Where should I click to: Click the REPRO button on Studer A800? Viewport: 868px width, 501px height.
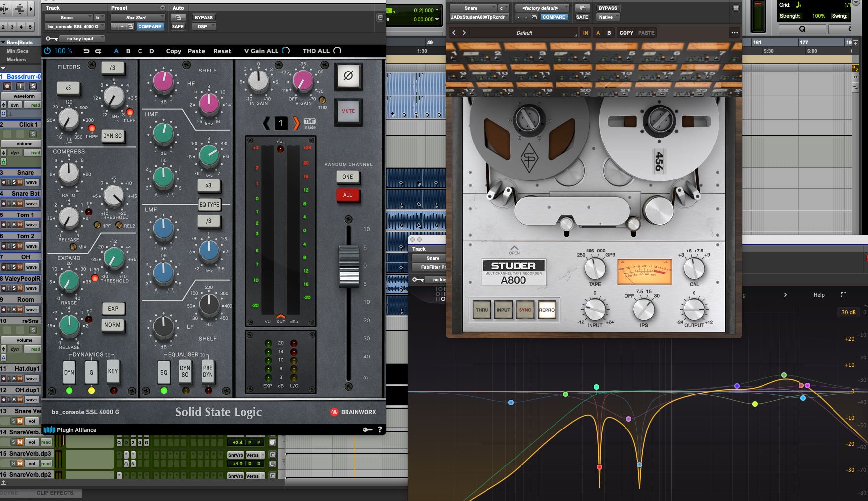(547, 310)
